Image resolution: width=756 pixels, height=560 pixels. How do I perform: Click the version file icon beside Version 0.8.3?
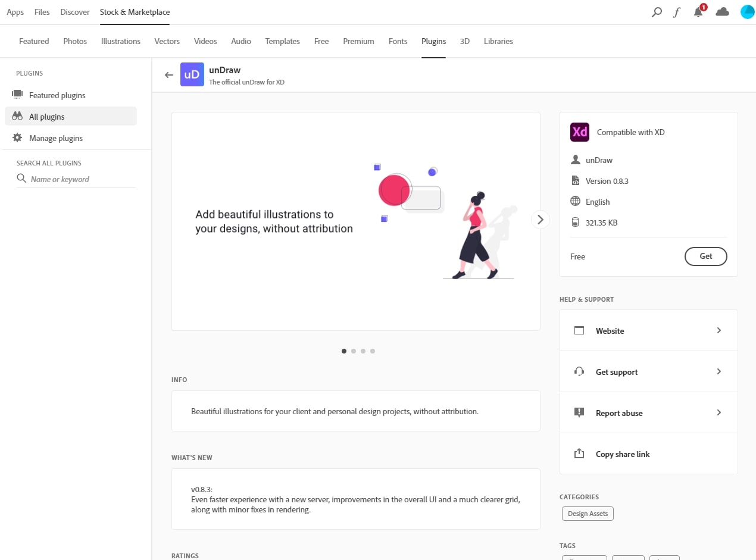575,181
